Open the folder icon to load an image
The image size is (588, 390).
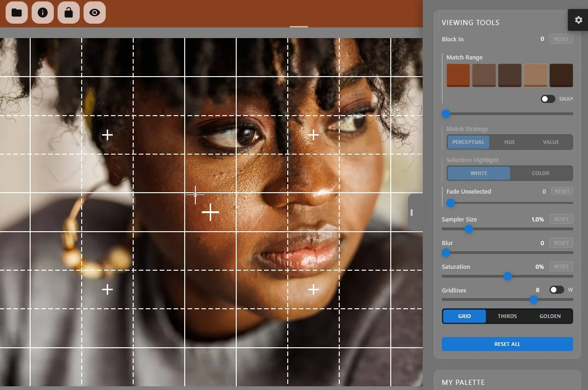(x=17, y=13)
